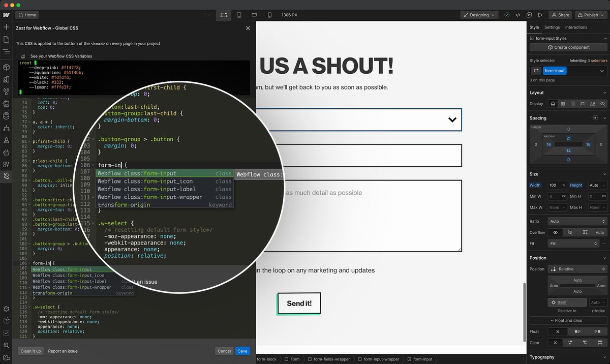Set overflow to scroll
The image size is (610, 364).
585,232
